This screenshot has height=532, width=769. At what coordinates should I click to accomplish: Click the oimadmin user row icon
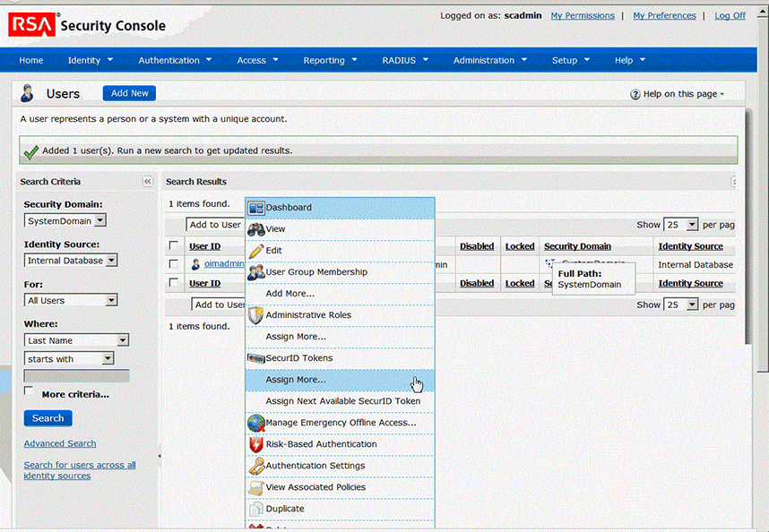click(x=195, y=264)
